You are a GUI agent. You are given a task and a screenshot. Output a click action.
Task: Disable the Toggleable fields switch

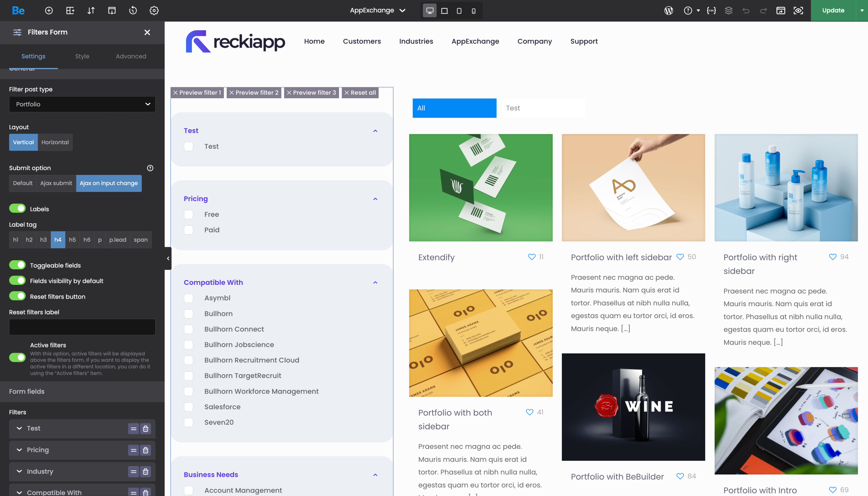click(x=17, y=265)
